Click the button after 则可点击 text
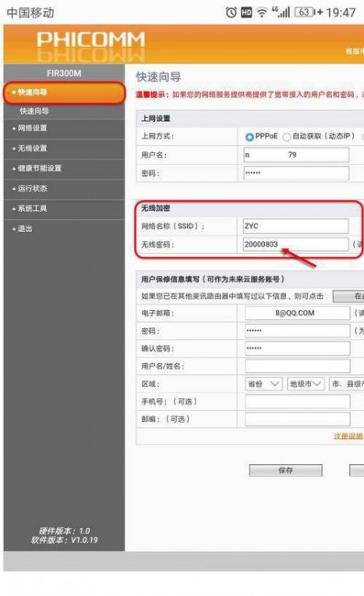 click(348, 296)
